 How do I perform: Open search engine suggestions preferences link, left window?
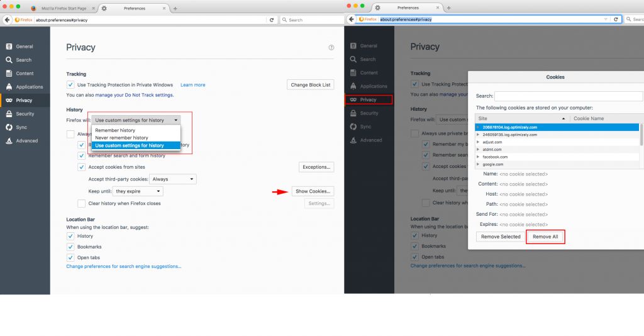point(124,266)
